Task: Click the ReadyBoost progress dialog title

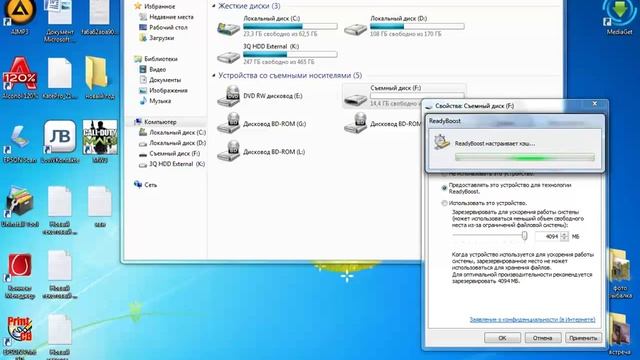Action: point(445,121)
